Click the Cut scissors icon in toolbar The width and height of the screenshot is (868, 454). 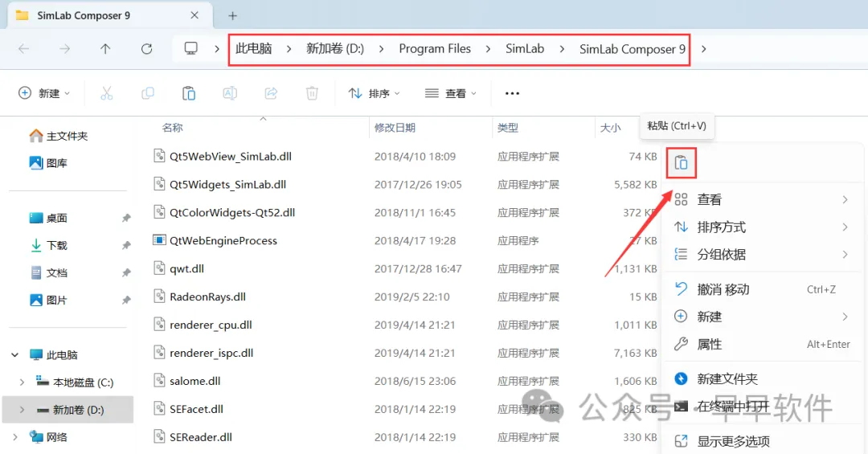tap(106, 93)
